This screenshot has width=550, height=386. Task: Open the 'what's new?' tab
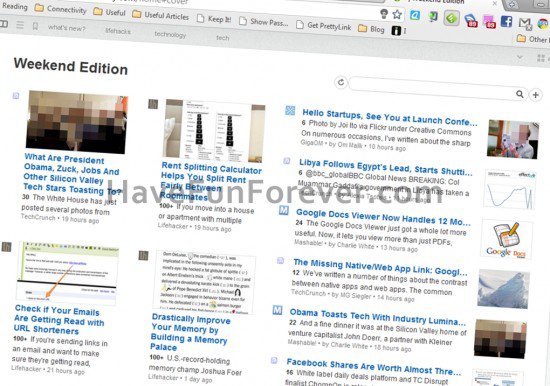click(67, 28)
